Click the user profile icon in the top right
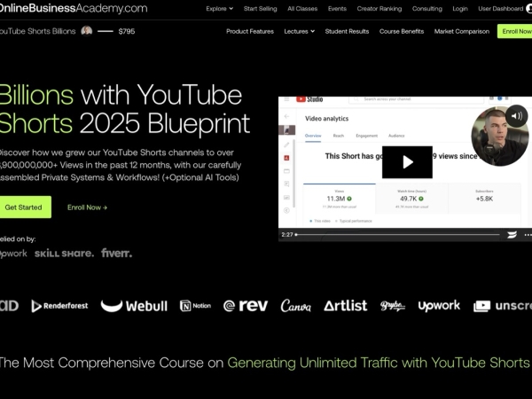The height and width of the screenshot is (399, 532). [x=528, y=9]
